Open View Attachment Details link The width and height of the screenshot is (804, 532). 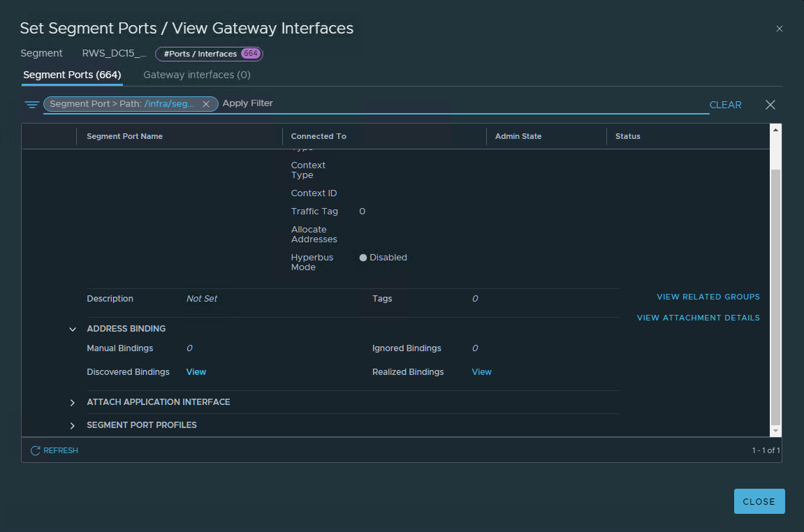coord(699,318)
